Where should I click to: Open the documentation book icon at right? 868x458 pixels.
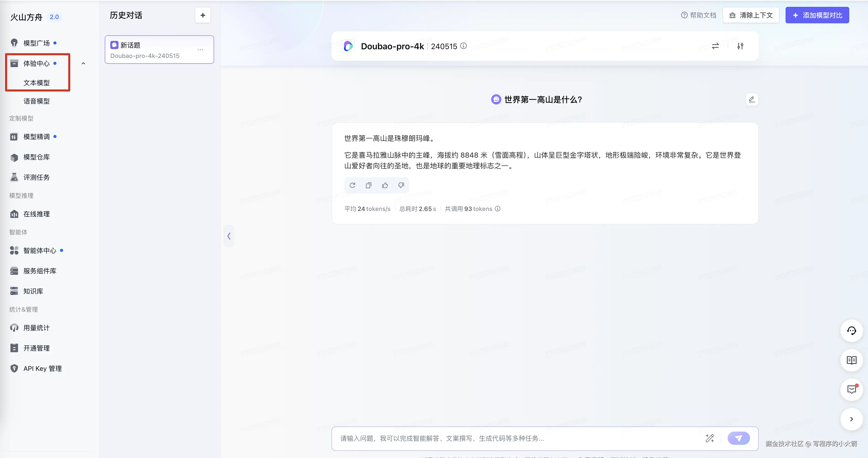pyautogui.click(x=851, y=360)
